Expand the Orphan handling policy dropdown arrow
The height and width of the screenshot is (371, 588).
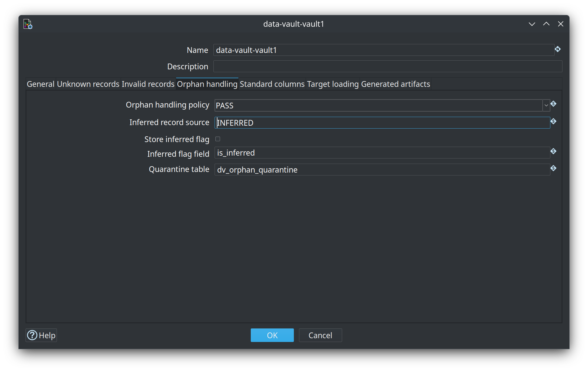(x=546, y=106)
